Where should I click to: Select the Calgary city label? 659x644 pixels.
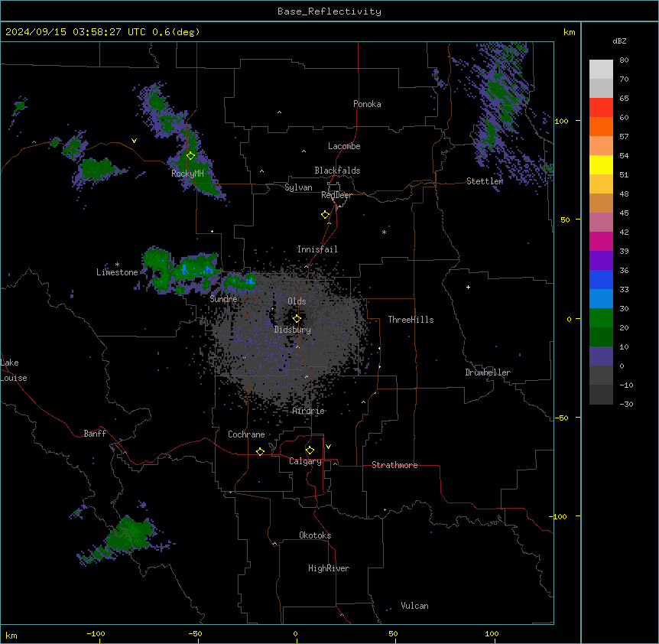click(x=306, y=461)
